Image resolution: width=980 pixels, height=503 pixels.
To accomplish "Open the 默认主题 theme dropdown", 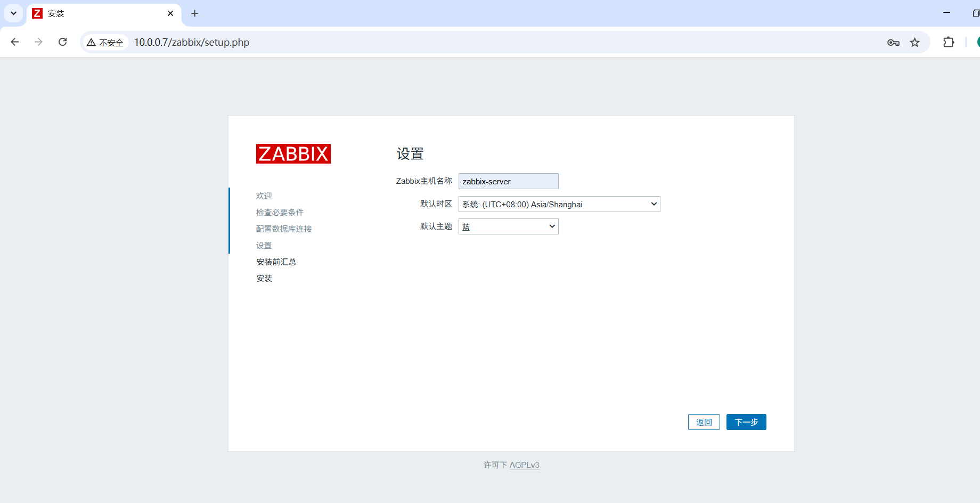I will tap(509, 226).
